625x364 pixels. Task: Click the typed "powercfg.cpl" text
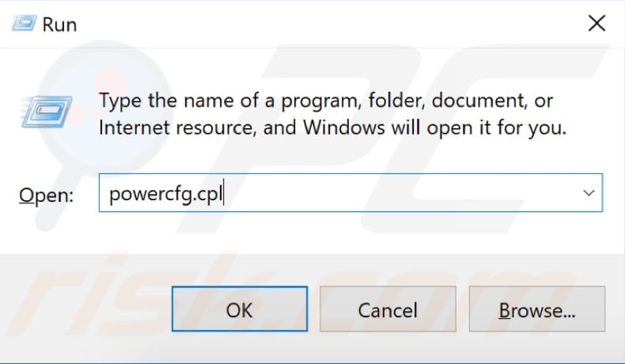(x=165, y=195)
